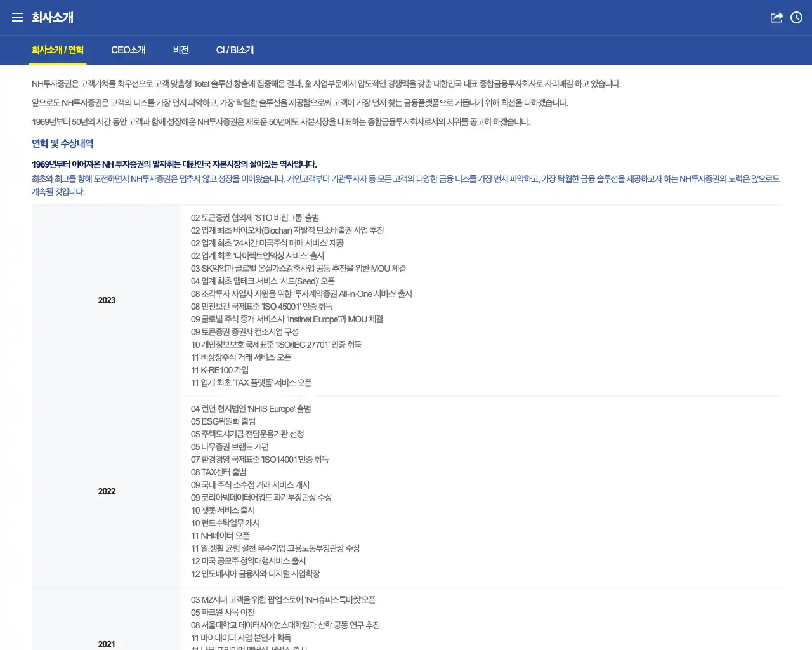
Task: Click 'ISO 45001 인증 취득' entry
Action: pyautogui.click(x=262, y=307)
